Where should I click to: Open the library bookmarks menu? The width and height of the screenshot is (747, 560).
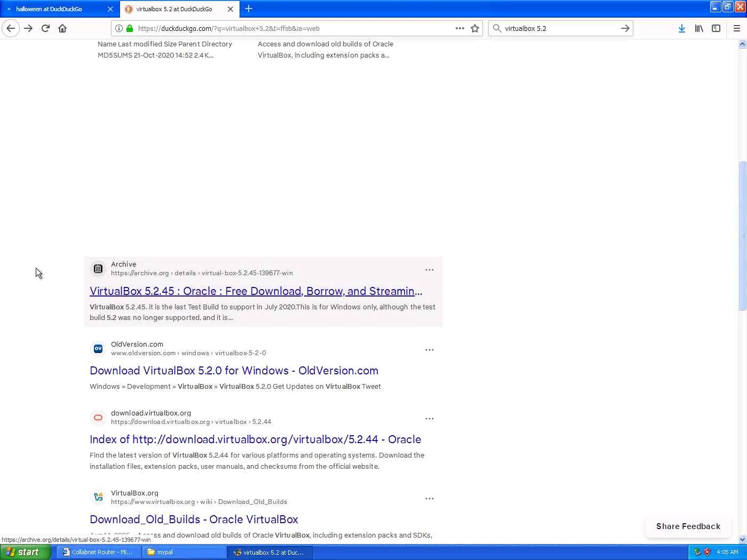point(699,28)
